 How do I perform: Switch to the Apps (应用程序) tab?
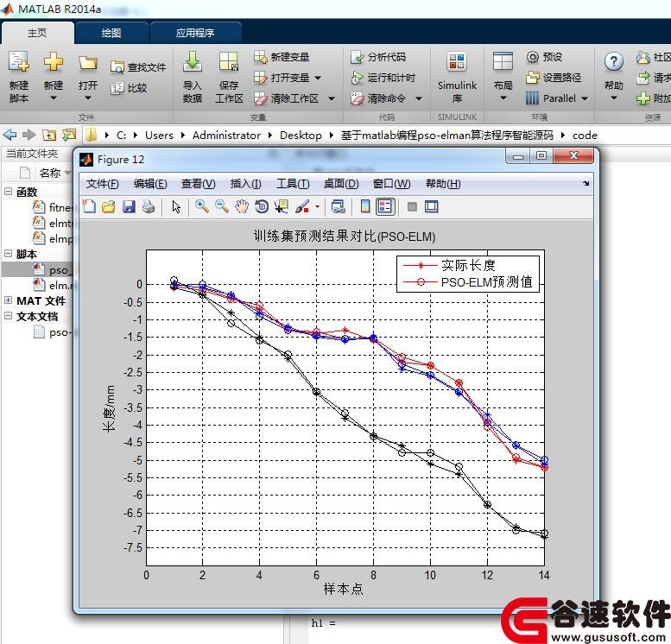pyautogui.click(x=195, y=33)
